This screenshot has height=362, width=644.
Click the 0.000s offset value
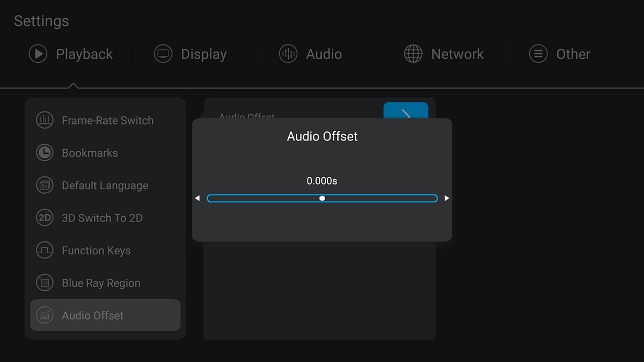(x=322, y=181)
